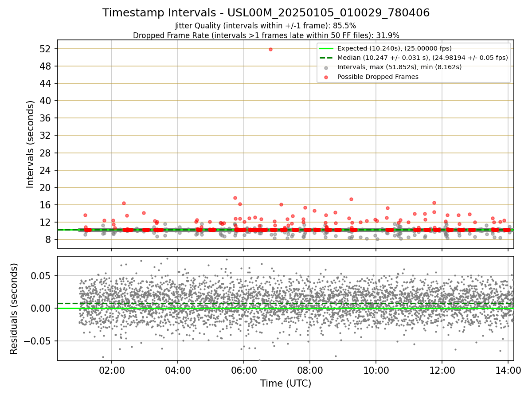
Task: Click the 06:00 x-axis tick label
Action: (244, 370)
